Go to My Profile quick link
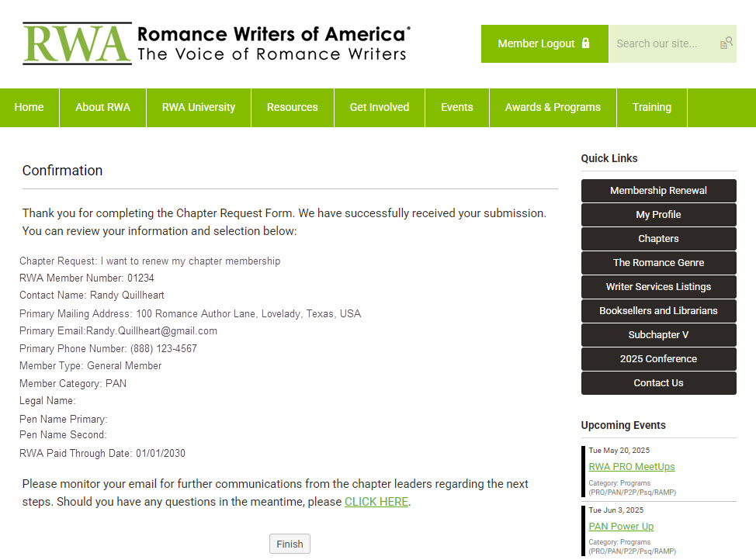Image resolution: width=756 pixels, height=560 pixels. [659, 215]
